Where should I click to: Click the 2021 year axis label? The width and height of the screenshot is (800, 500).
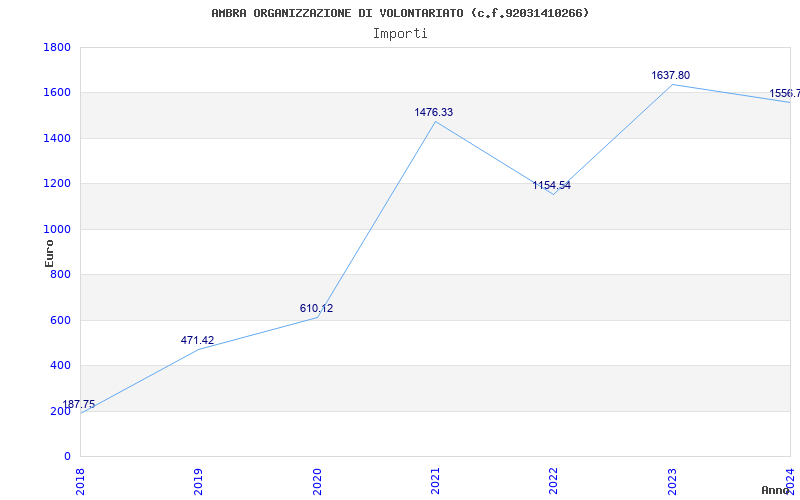coord(435,481)
